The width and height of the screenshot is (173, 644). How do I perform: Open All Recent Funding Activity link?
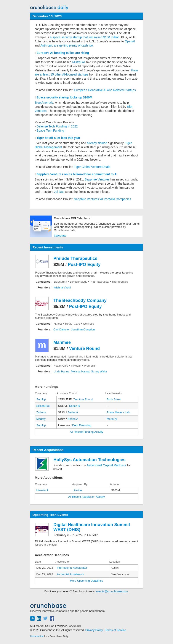86,432
